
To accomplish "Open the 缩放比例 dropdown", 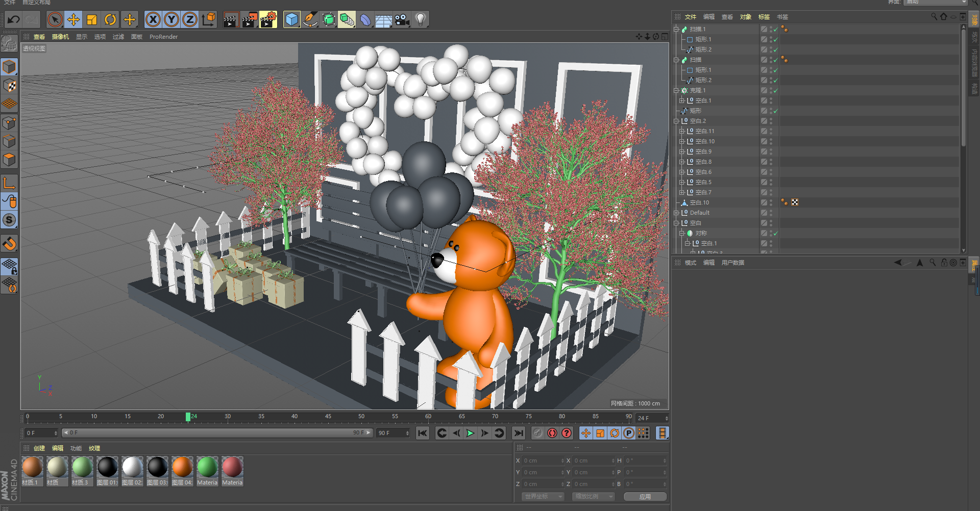I will click(593, 496).
